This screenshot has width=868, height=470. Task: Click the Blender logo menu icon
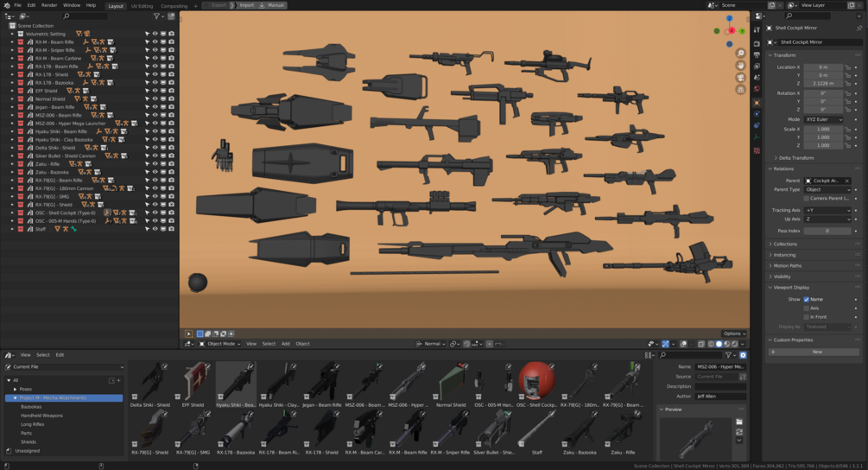pyautogui.click(x=6, y=5)
